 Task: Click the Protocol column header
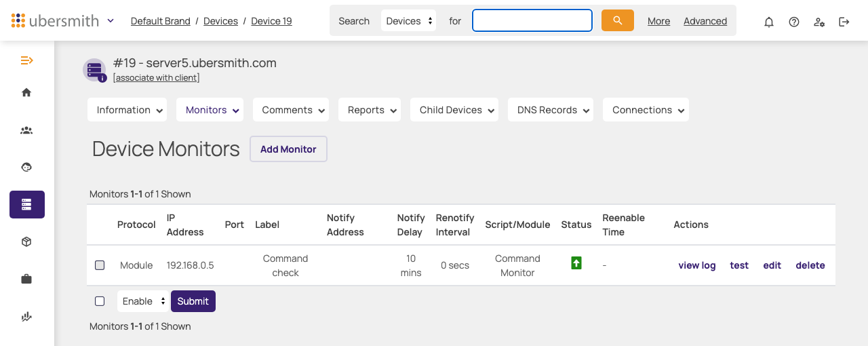[x=136, y=225]
